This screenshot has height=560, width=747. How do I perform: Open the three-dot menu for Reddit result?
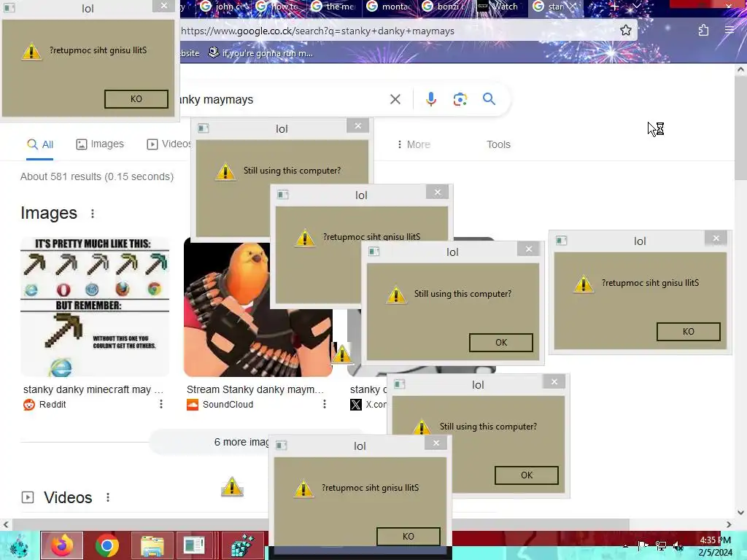click(x=161, y=404)
